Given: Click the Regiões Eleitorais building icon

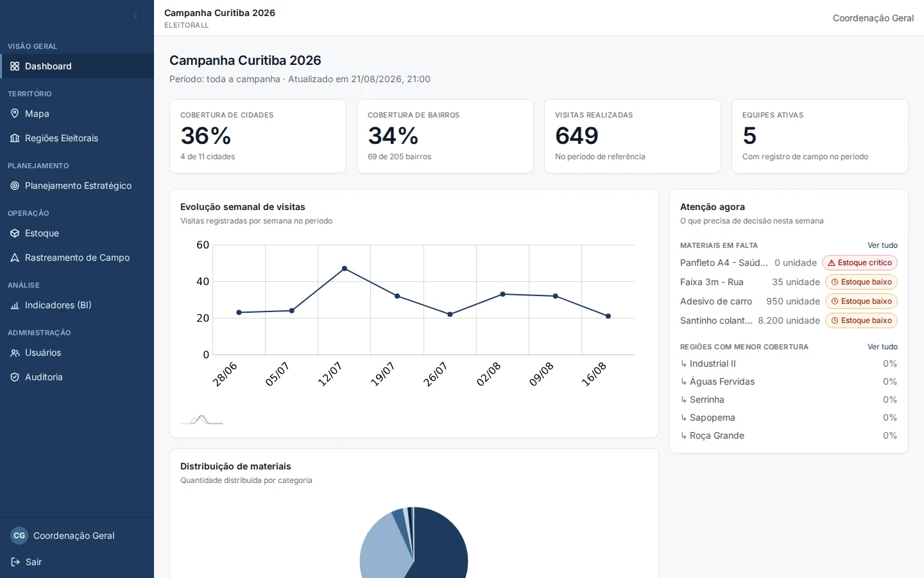Looking at the screenshot, I should tap(15, 138).
